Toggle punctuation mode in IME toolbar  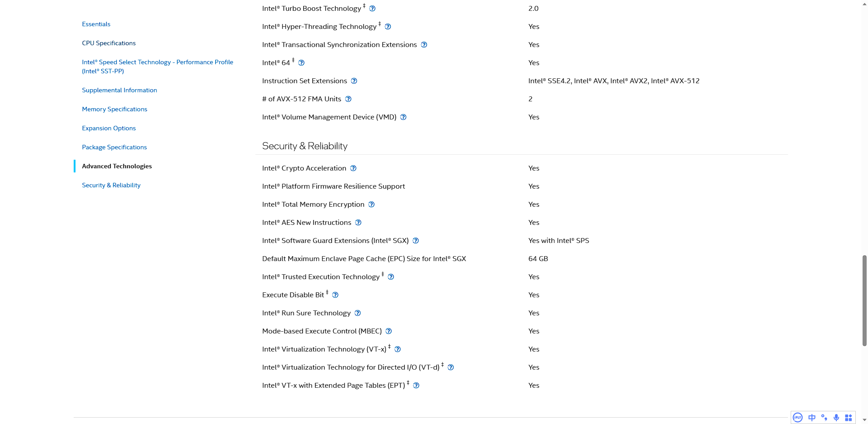click(x=824, y=418)
